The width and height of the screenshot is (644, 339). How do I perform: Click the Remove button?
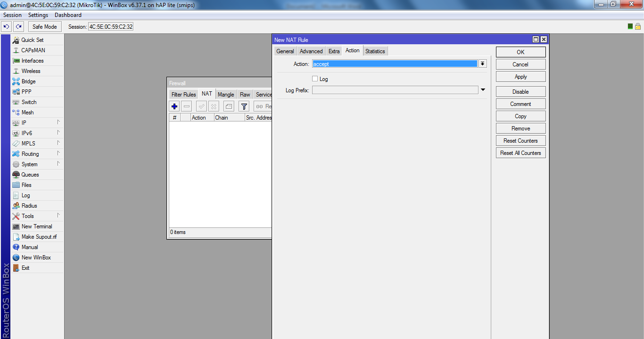coord(520,129)
